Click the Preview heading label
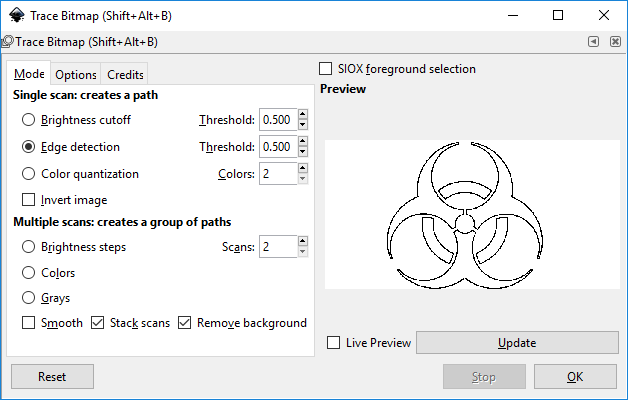Viewport: 628px width, 400px height. 343,89
